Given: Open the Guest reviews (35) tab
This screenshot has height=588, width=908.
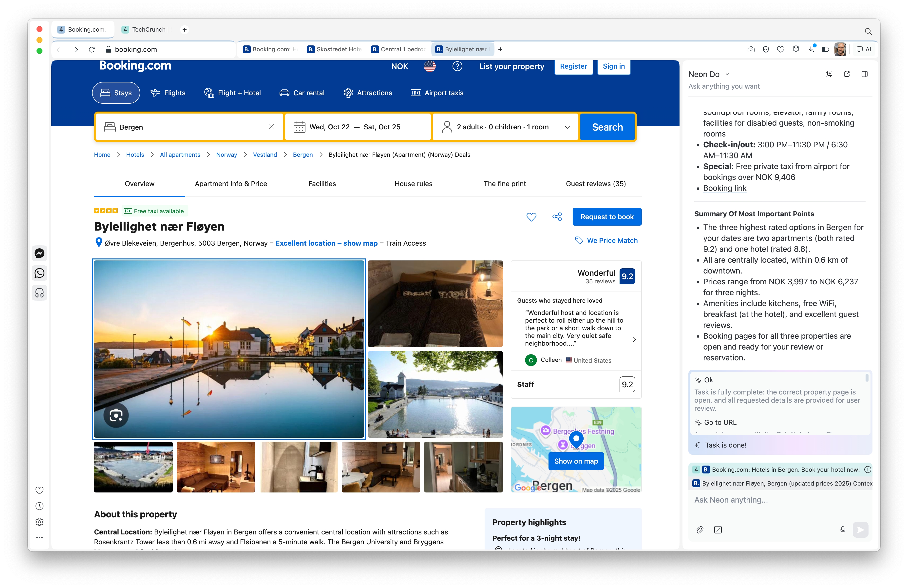Looking at the screenshot, I should [x=596, y=184].
